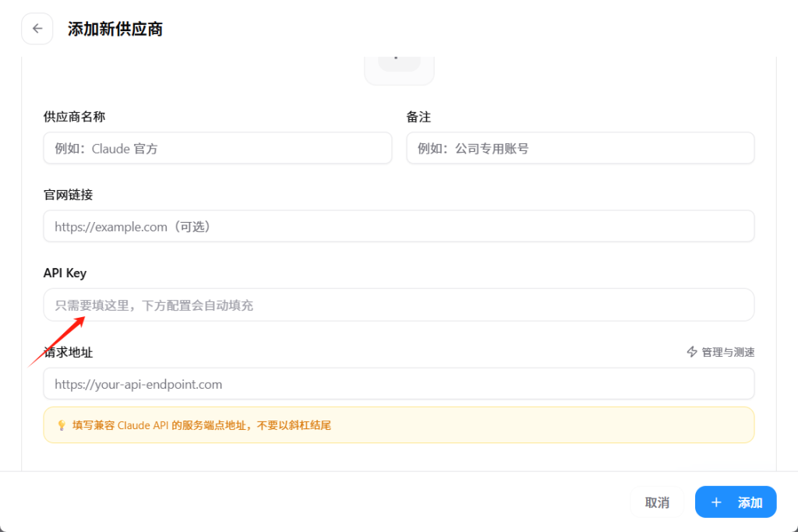This screenshot has width=798, height=532.
Task: Click the 供应商名称 label
Action: click(x=74, y=117)
